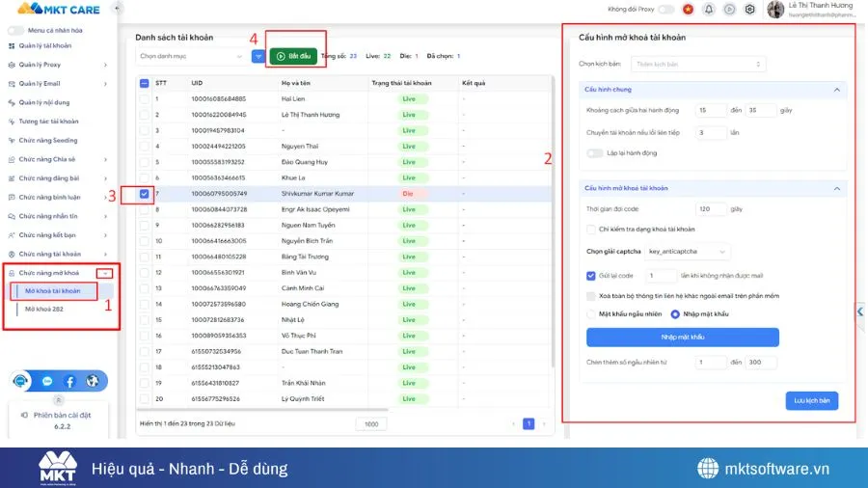Open the notification bell

click(x=709, y=9)
